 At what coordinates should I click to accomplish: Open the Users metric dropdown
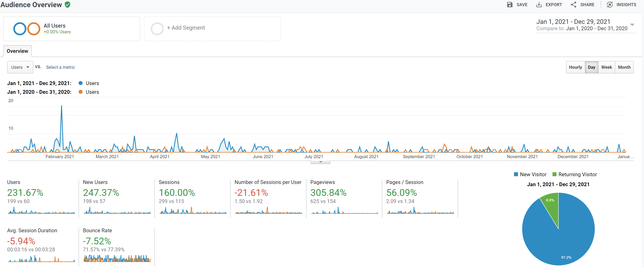[20, 67]
